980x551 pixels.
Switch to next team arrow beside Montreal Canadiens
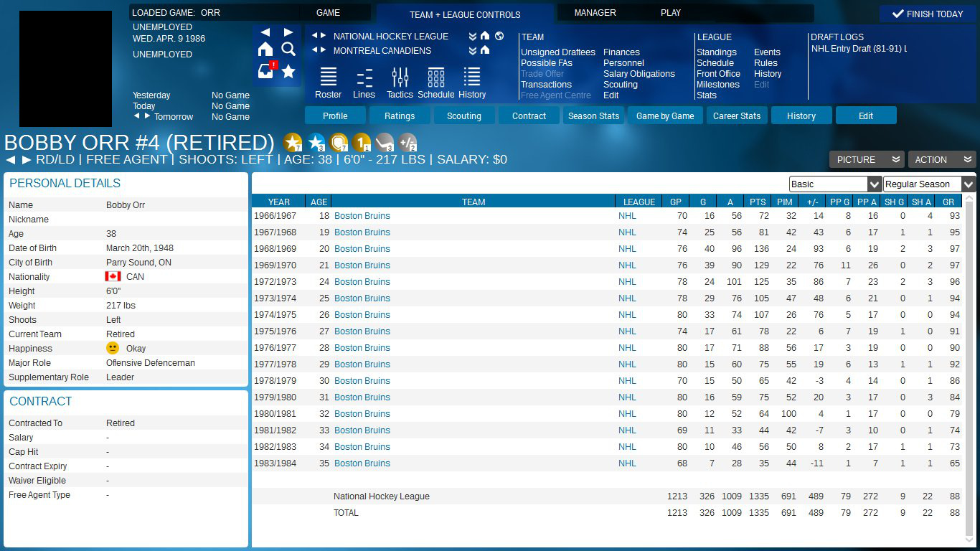[324, 50]
